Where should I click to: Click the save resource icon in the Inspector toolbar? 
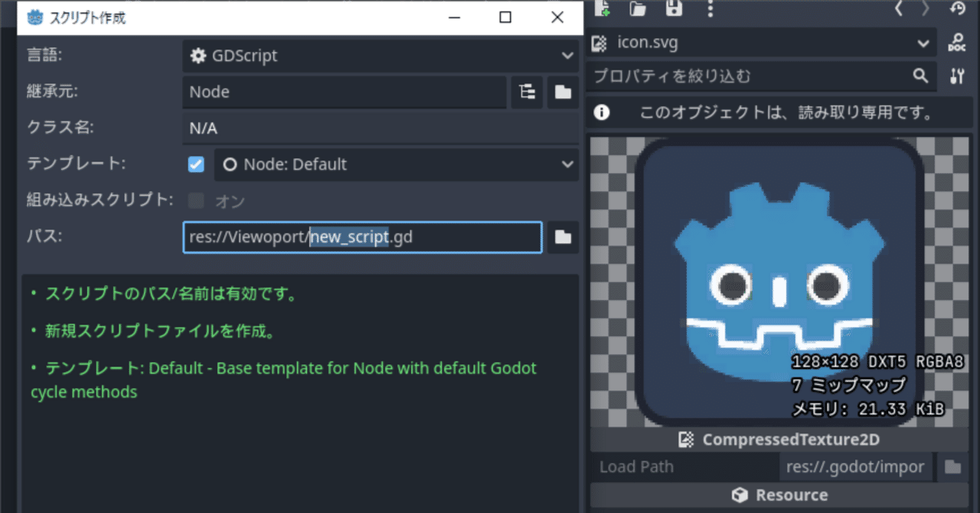coord(674,10)
